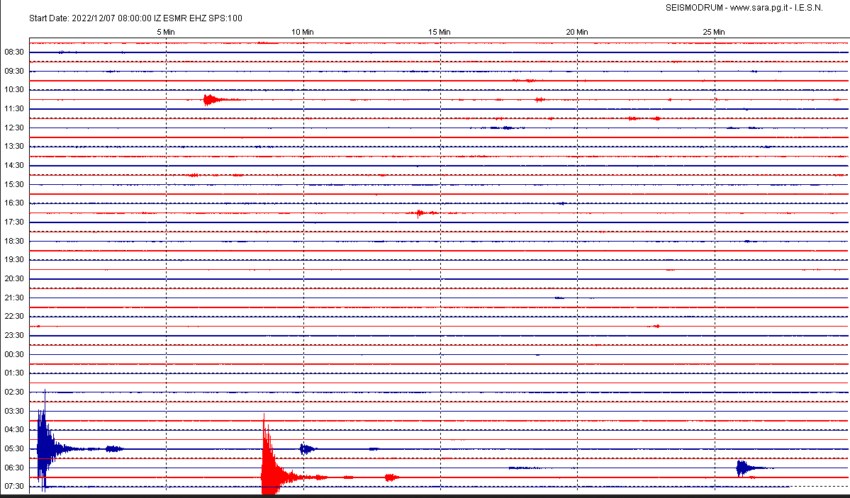Click the 05:30 row time label
This screenshot has height=498, width=850.
[x=14, y=449]
